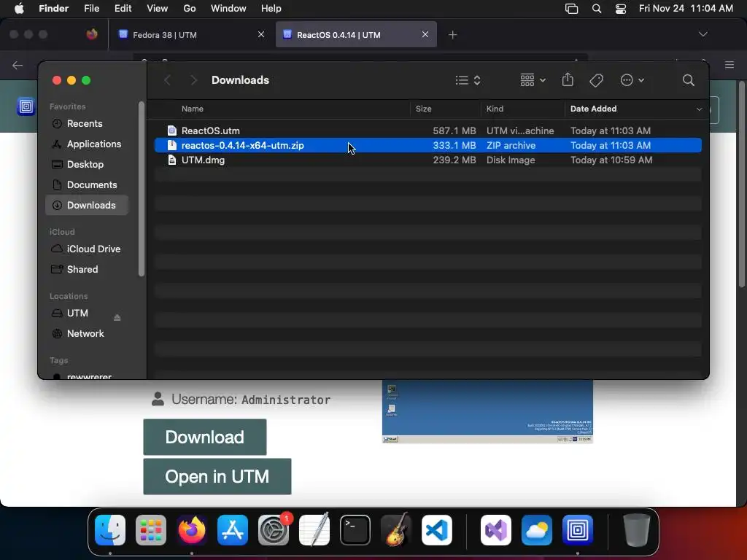Select Documents in Finder sidebar

pos(87,185)
